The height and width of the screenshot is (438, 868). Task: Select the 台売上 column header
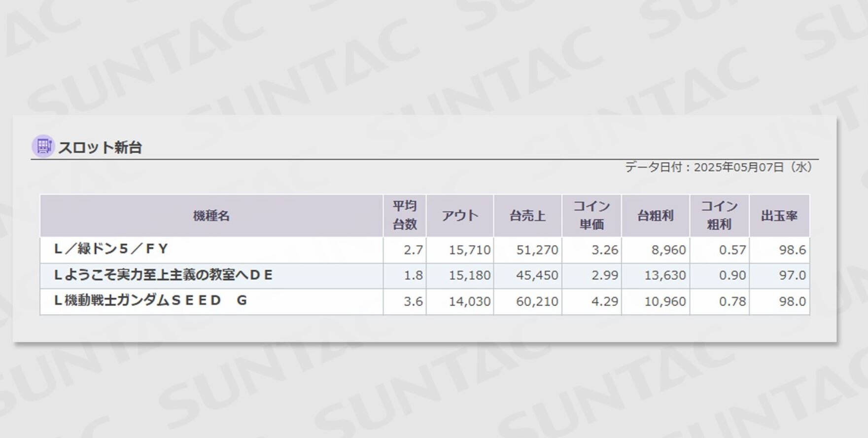pyautogui.click(x=527, y=216)
